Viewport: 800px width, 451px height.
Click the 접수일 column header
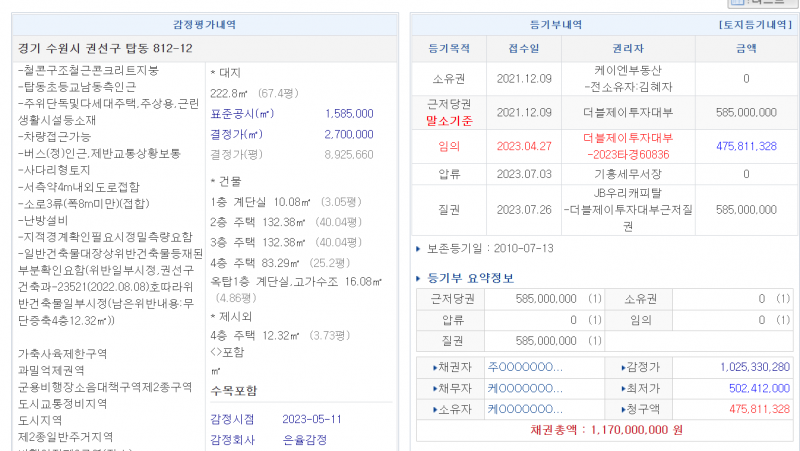click(x=523, y=48)
